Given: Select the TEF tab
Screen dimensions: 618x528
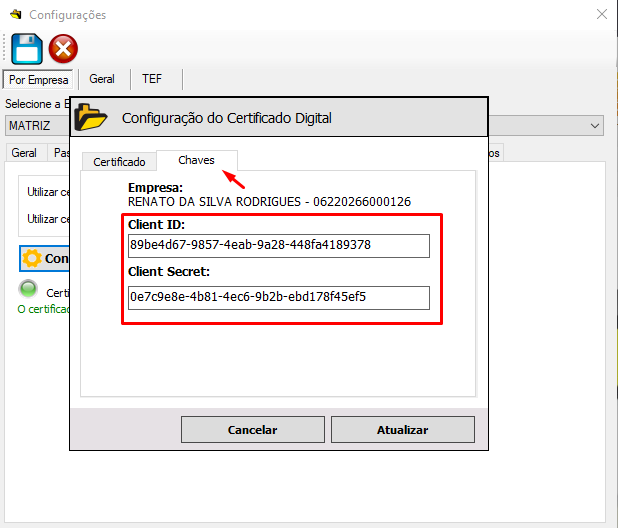Looking at the screenshot, I should click(x=152, y=79).
